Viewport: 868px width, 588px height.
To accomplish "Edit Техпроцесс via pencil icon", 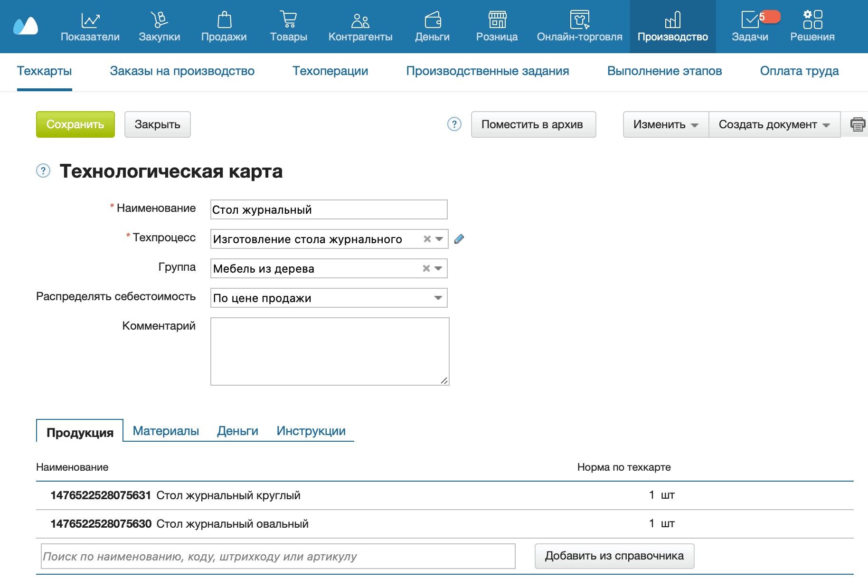I will pyautogui.click(x=459, y=239).
